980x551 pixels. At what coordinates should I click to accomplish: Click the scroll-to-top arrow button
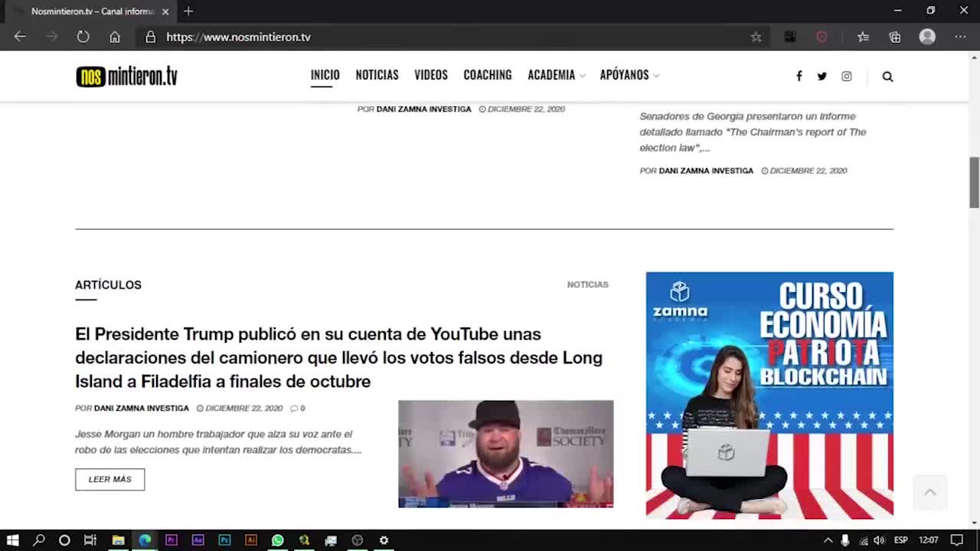[930, 493]
